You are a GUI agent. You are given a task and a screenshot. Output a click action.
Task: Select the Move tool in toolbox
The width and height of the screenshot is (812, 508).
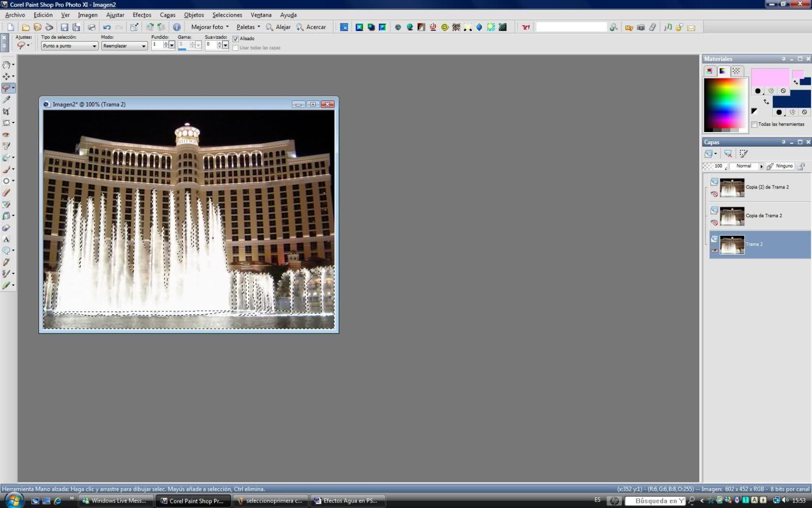[7, 76]
